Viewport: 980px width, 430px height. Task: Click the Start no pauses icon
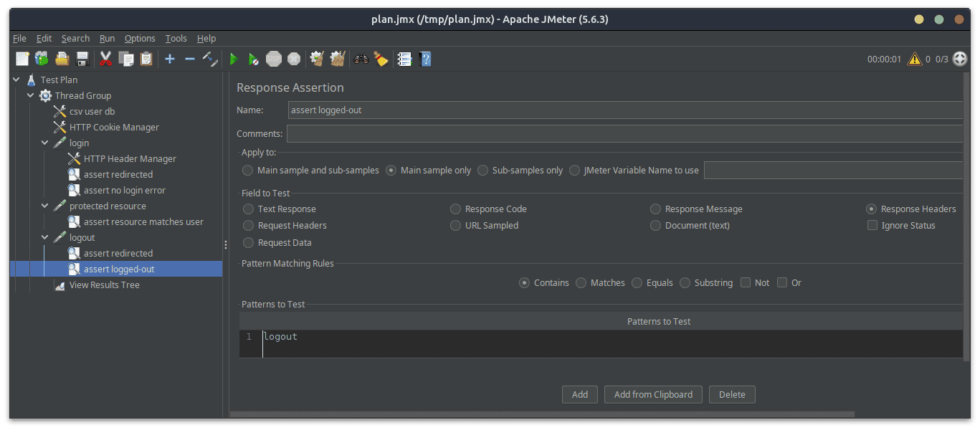tap(253, 59)
